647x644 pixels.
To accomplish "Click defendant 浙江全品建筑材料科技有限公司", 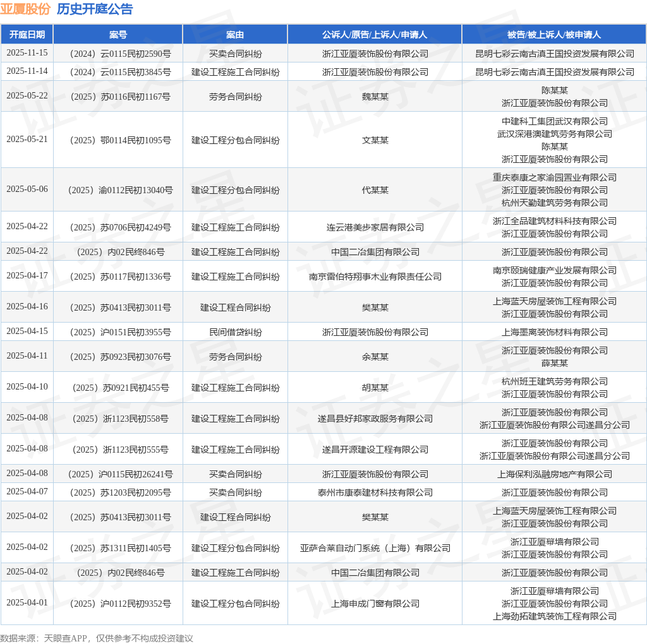I will (555, 221).
